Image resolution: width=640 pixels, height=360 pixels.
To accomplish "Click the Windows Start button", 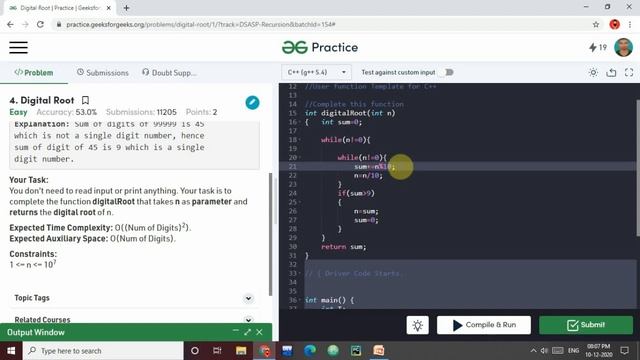I will point(11,351).
